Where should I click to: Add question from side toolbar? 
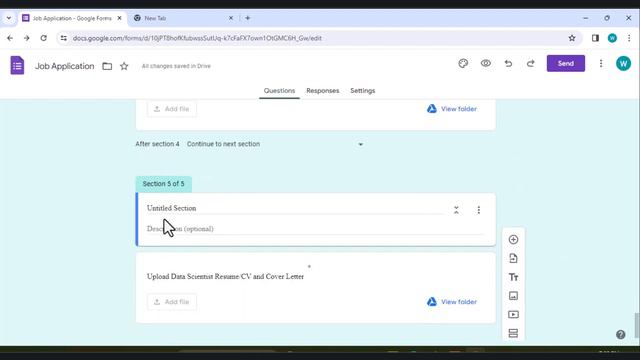pyautogui.click(x=513, y=240)
